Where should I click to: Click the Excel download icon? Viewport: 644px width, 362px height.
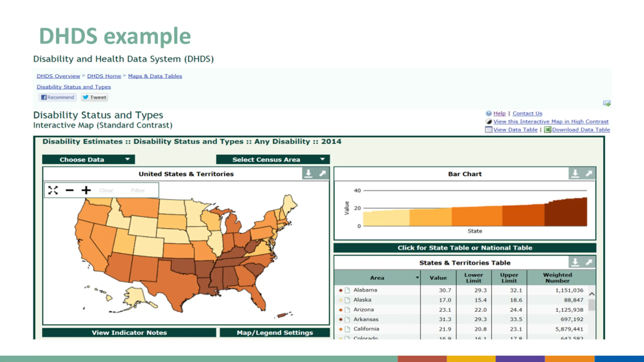coord(548,130)
